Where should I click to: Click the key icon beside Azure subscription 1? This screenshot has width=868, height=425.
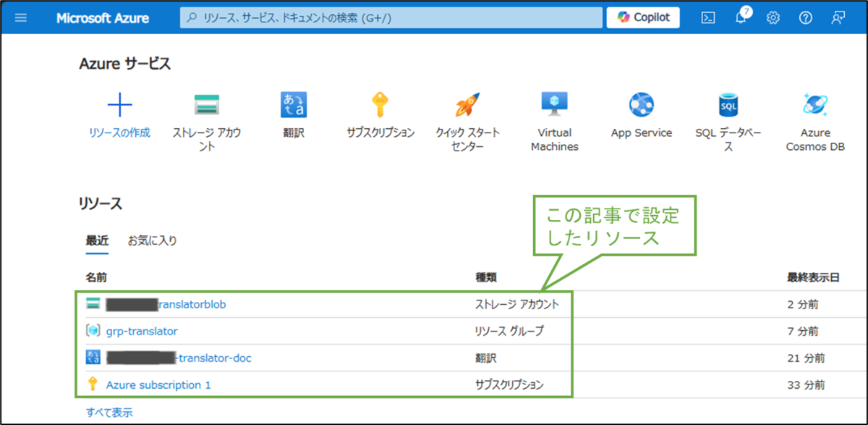[93, 384]
